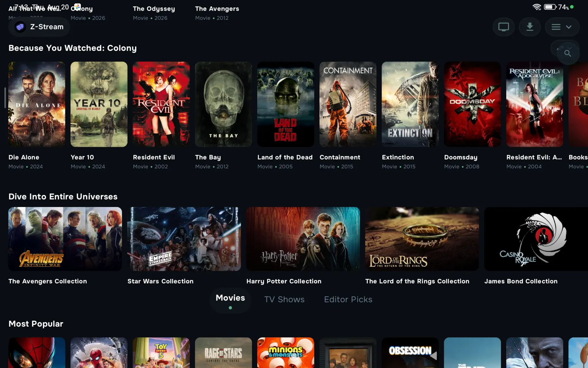The width and height of the screenshot is (588, 368).
Task: Click the title "Doomsday"
Action: pos(461,157)
